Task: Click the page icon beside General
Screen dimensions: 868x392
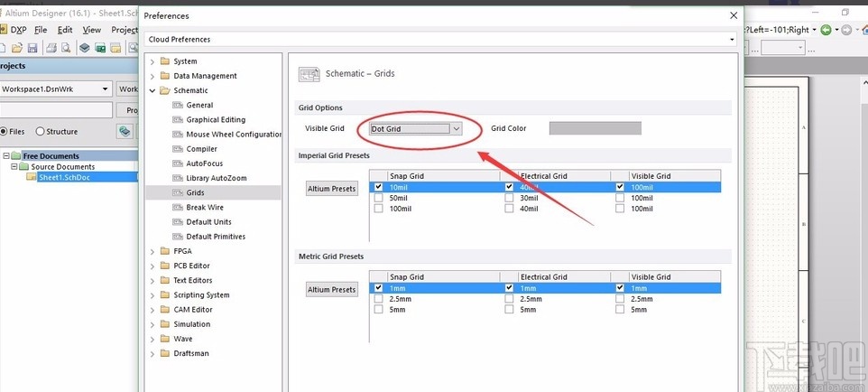Action: click(177, 105)
